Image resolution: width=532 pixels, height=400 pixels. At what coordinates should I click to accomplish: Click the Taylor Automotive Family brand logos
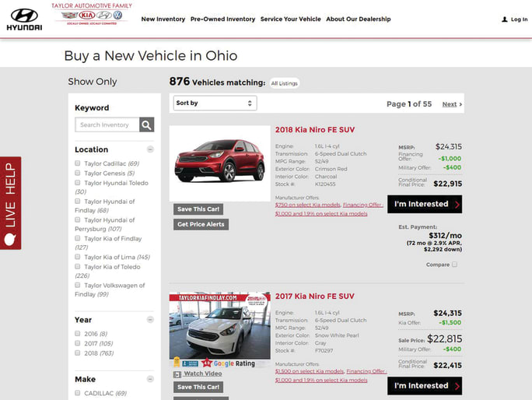(92, 15)
